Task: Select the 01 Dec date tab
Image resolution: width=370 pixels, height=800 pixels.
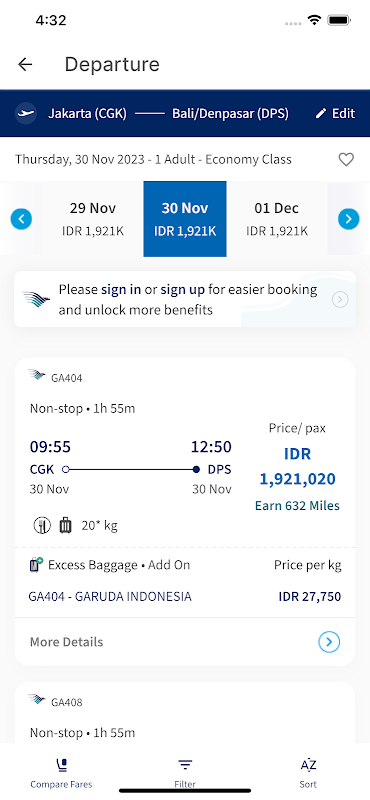Action: pyautogui.click(x=277, y=219)
